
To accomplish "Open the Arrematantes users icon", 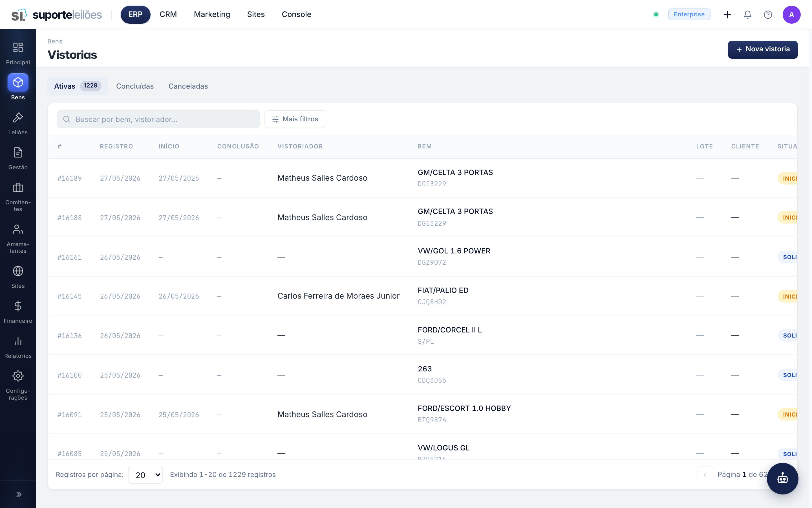I will click(x=18, y=229).
